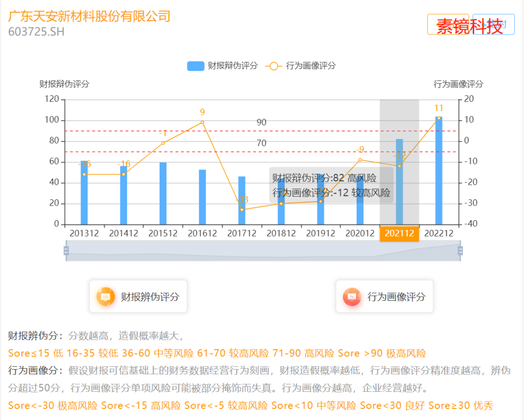524x420 pixels.
Task: Click the blue bar for 201612
Action: click(202, 197)
